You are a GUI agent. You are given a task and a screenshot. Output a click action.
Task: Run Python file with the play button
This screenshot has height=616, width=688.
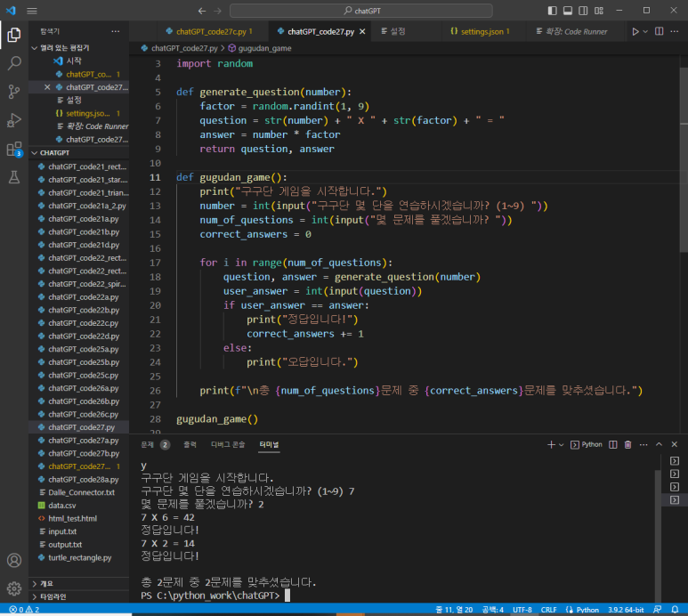[635, 31]
